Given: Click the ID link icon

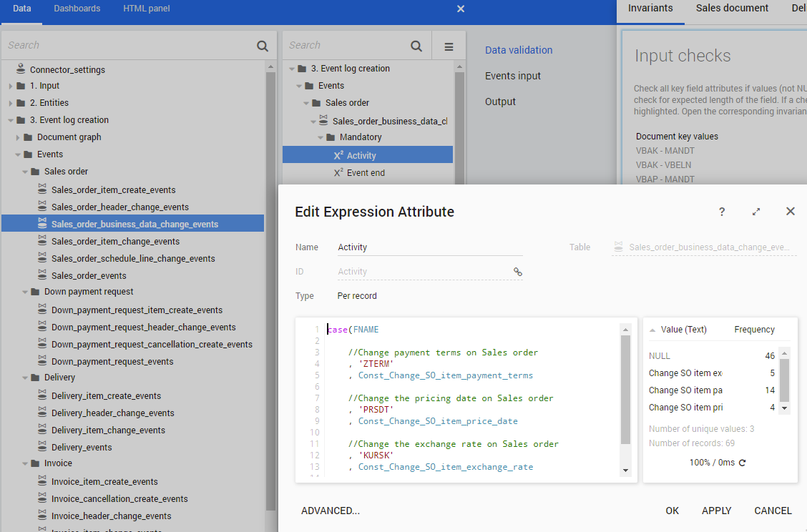Looking at the screenshot, I should tap(518, 272).
